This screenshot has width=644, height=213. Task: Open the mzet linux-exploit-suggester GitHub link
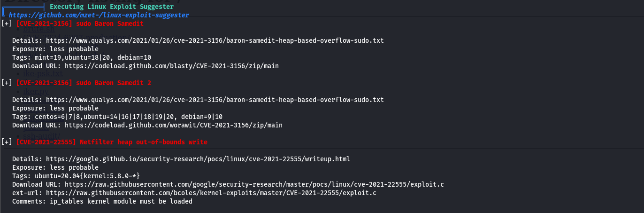pos(99,15)
